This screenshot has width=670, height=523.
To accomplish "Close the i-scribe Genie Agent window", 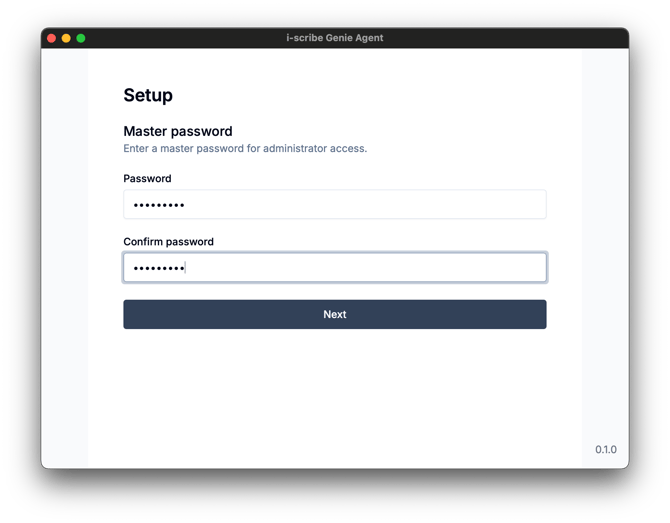I will pos(52,38).
